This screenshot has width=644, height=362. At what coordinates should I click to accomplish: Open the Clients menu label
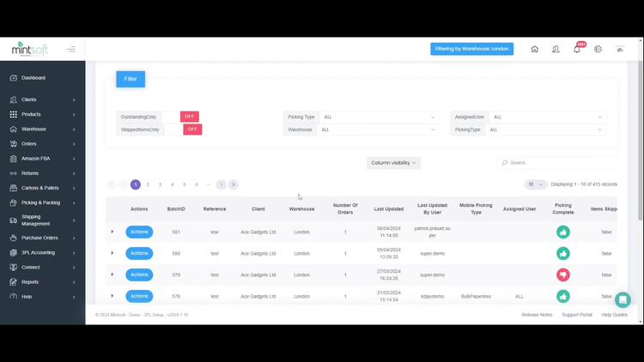point(28,100)
